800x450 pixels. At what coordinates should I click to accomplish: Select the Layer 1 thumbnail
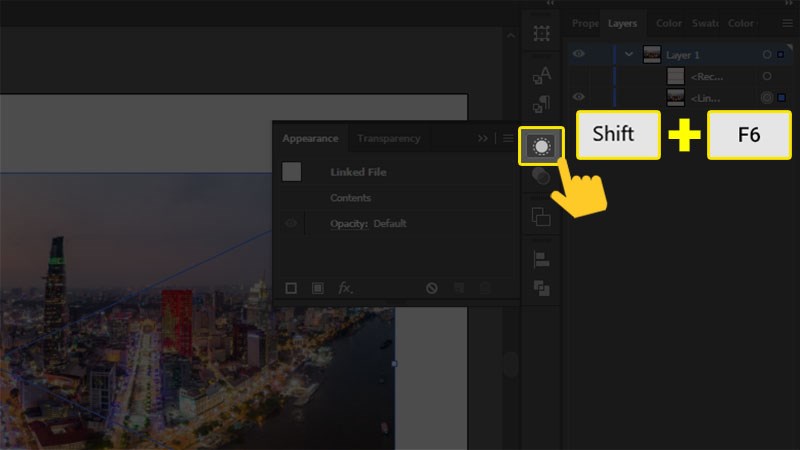pos(652,54)
